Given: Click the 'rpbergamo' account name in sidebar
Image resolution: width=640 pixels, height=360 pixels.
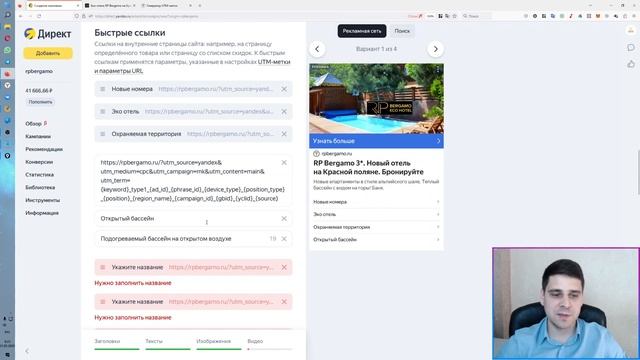Looking at the screenshot, I should [x=39, y=71].
